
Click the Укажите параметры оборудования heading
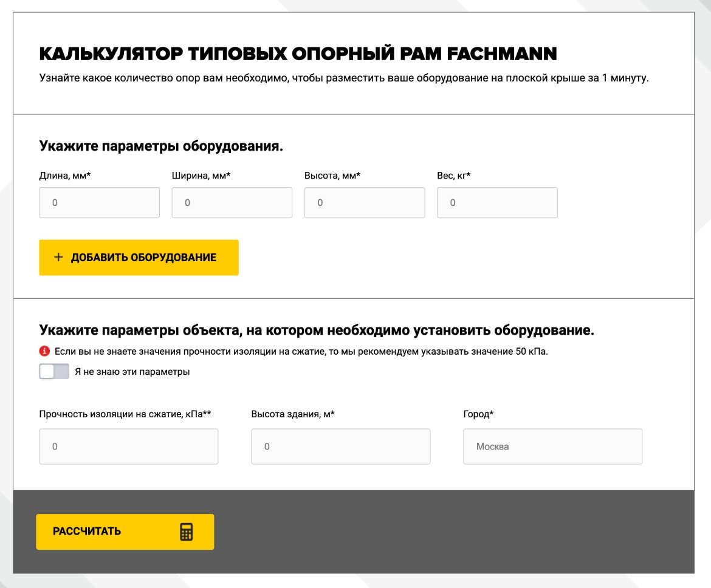coord(161,146)
